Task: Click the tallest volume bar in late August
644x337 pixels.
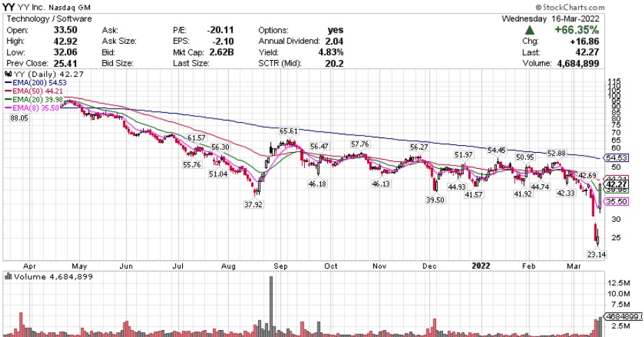Action: click(271, 306)
